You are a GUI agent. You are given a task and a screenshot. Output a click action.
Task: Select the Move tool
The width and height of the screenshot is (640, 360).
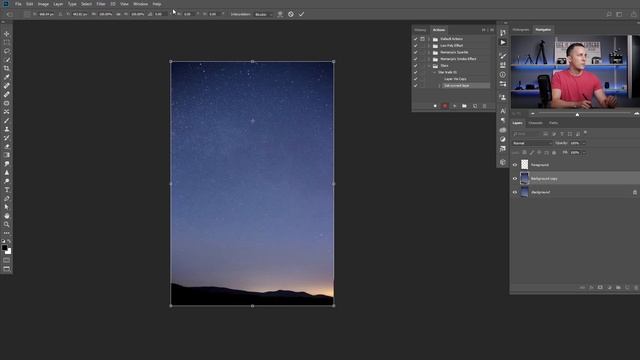(7, 34)
